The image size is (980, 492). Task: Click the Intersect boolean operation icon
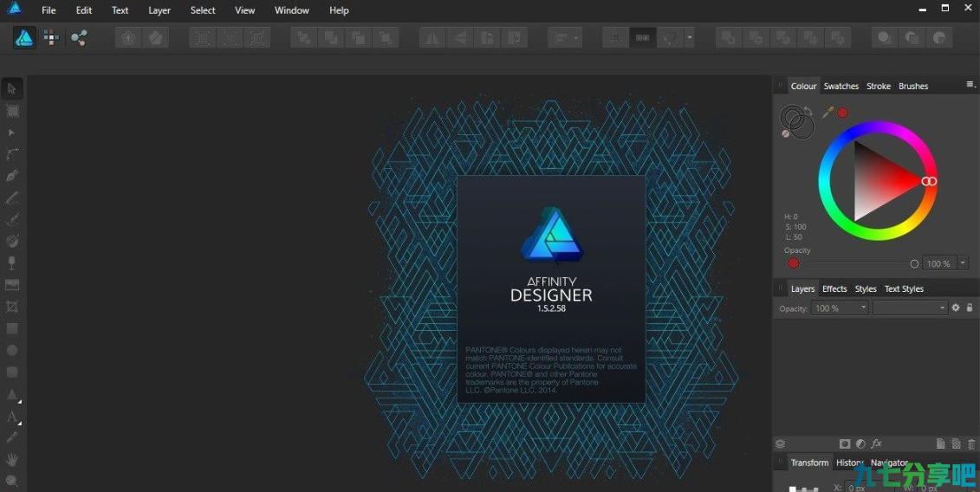(x=782, y=37)
